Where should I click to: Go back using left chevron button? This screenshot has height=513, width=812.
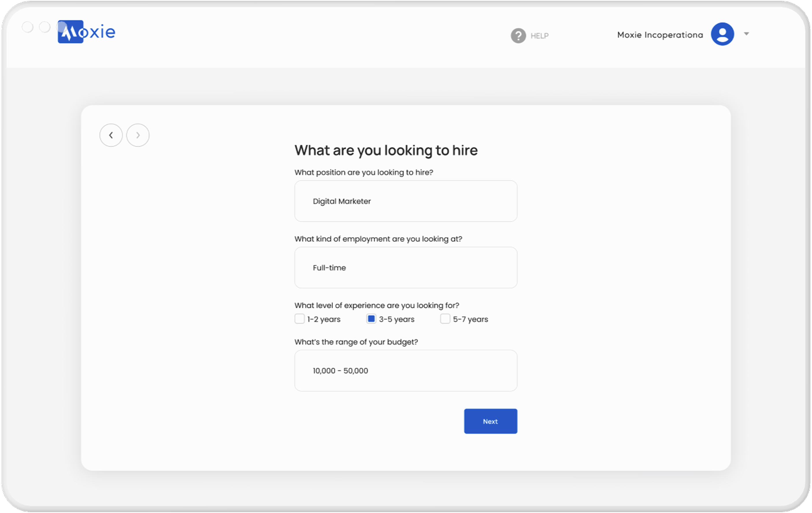pyautogui.click(x=111, y=135)
